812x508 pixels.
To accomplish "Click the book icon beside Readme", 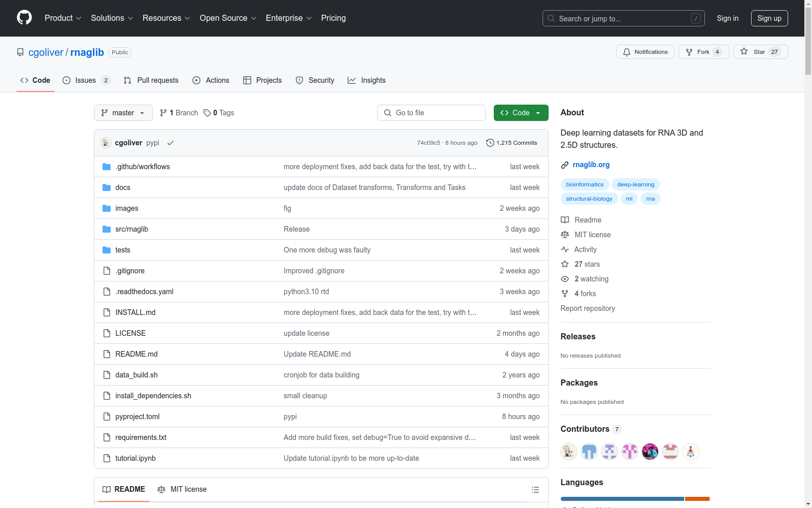I will coord(565,220).
